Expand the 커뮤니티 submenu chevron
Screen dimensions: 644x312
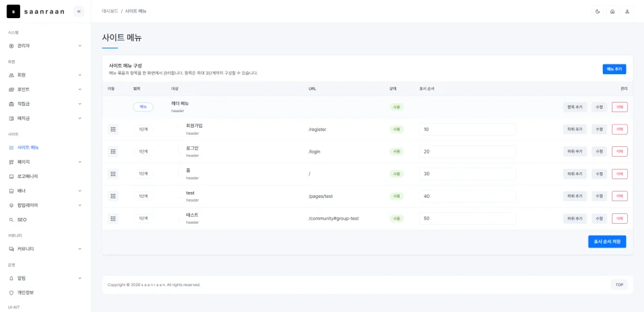[80, 249]
